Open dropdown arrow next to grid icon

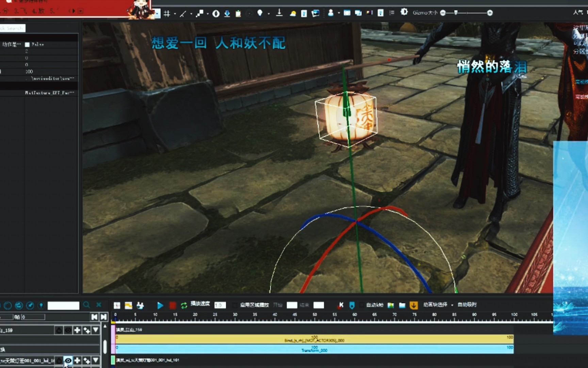175,14
